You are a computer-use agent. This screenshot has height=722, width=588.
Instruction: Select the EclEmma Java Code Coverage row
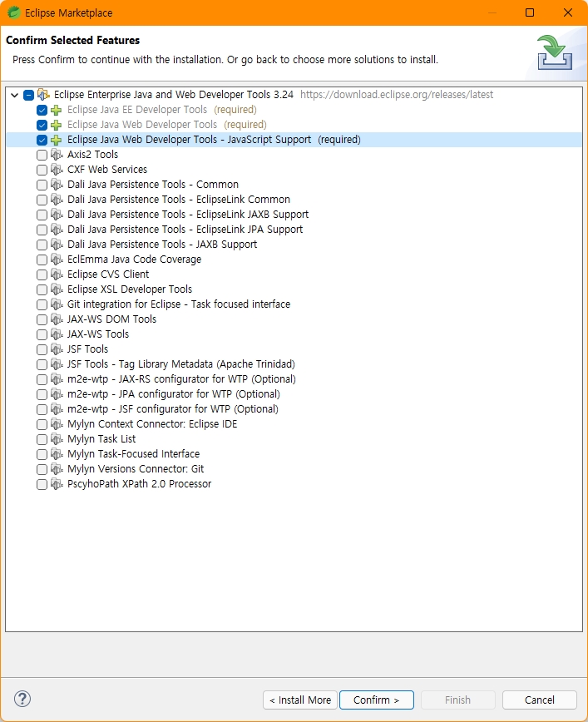294,260
